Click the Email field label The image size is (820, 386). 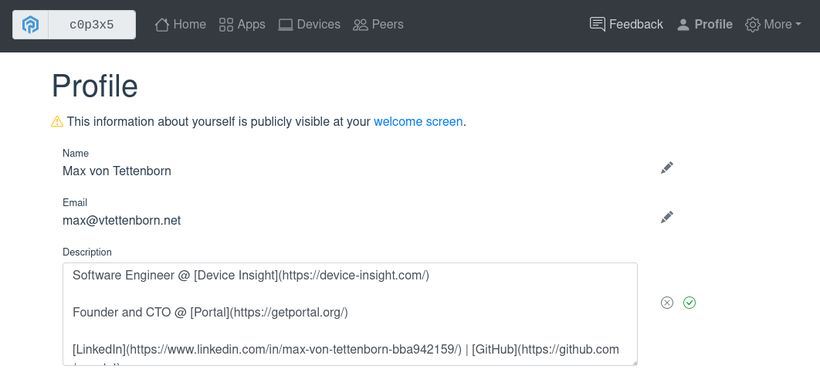point(75,202)
